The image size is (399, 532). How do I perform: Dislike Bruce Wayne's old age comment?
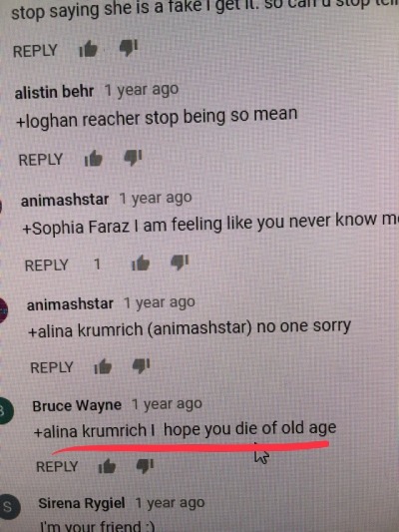click(145, 465)
